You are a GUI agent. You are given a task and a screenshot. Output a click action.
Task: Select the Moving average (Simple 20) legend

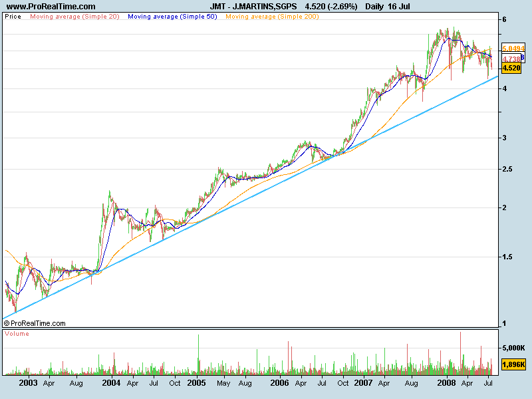[x=74, y=16]
